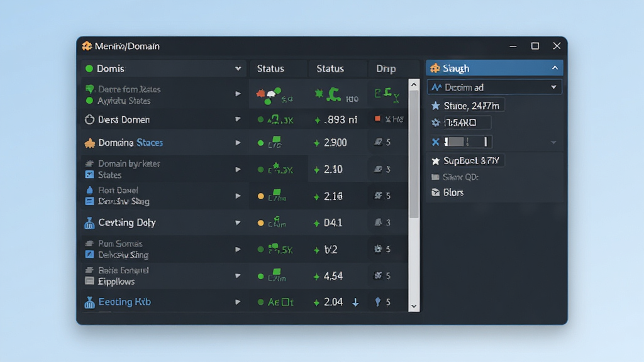Click the green icon beside Dente fom Rates
The height and width of the screenshot is (362, 644).
89,89
